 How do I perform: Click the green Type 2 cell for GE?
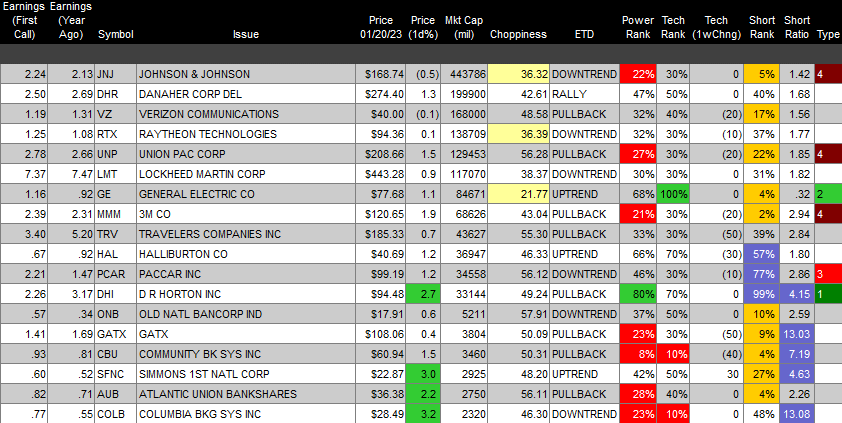[829, 194]
